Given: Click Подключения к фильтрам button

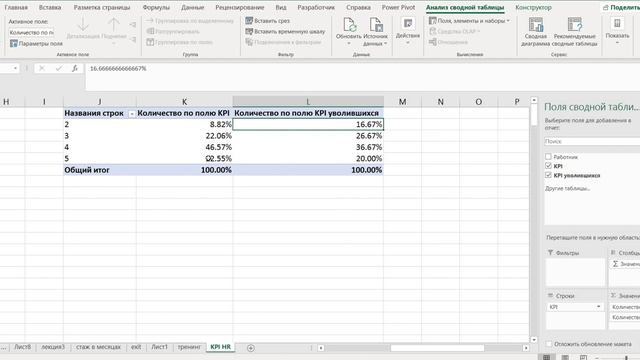Looking at the screenshot, I should pos(283,42).
